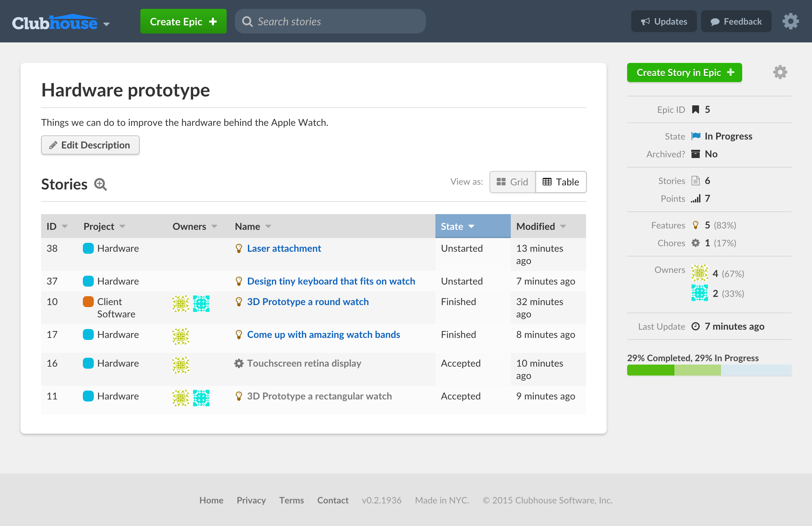Screen dimensions: 812x526
Task: Open the 3D Prototype a round watch story
Action: [308, 302]
